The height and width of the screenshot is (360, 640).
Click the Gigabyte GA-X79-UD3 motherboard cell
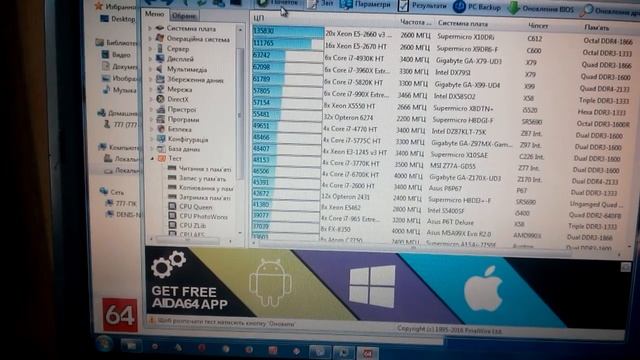(x=469, y=61)
